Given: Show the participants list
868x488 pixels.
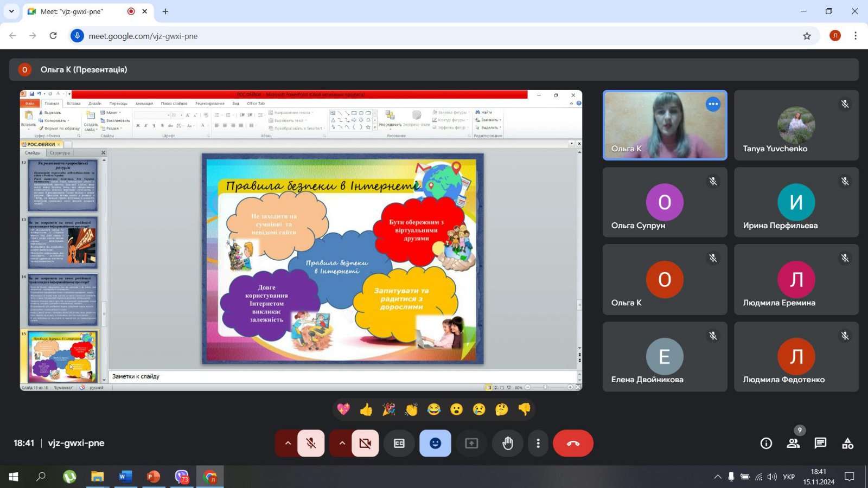Looking at the screenshot, I should tap(793, 444).
